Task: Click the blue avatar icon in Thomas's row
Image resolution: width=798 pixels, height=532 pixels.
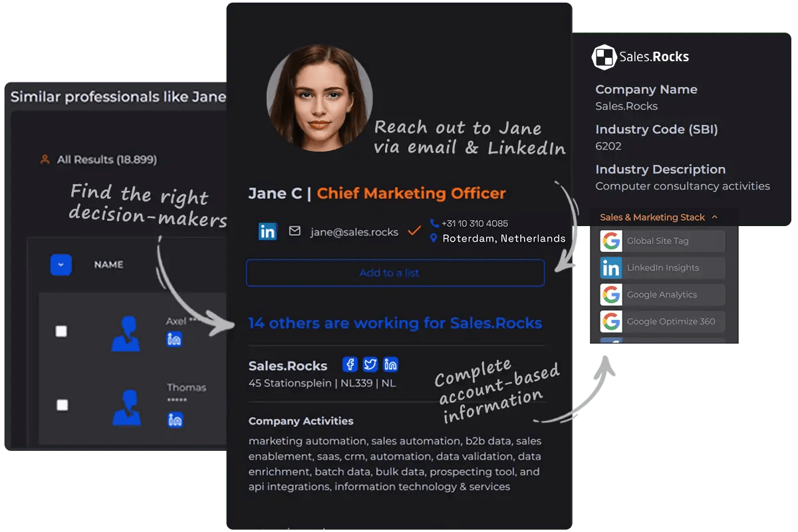Action: [x=126, y=407]
